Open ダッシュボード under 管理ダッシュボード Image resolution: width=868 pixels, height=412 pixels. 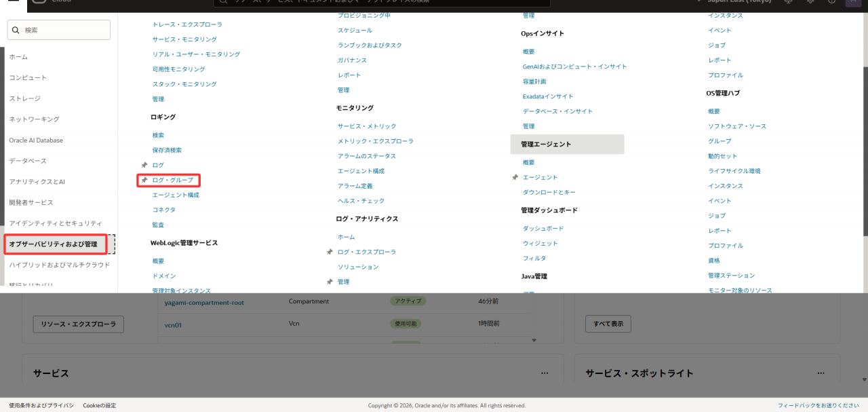click(x=543, y=229)
